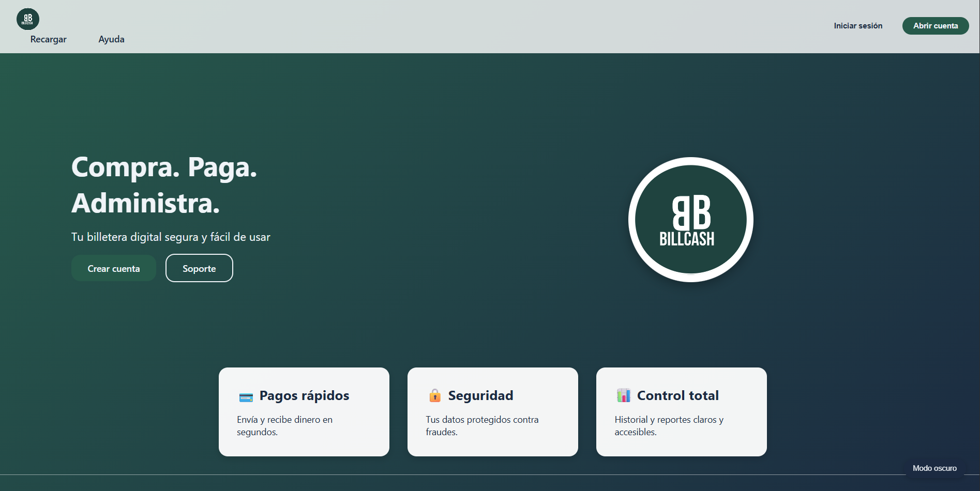
Task: Click the padlock icon beside Seguridad
Action: click(435, 395)
